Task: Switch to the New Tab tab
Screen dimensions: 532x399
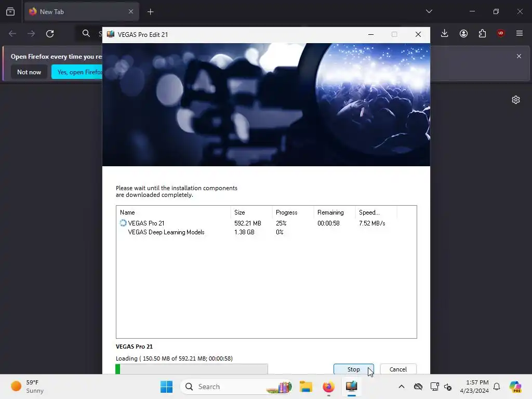Action: point(82,11)
